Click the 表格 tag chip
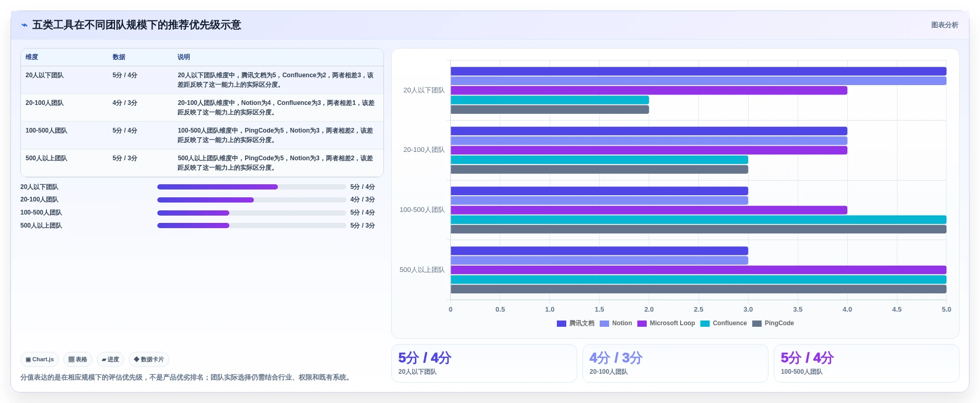The width and height of the screenshot is (980, 403). pos(78,359)
